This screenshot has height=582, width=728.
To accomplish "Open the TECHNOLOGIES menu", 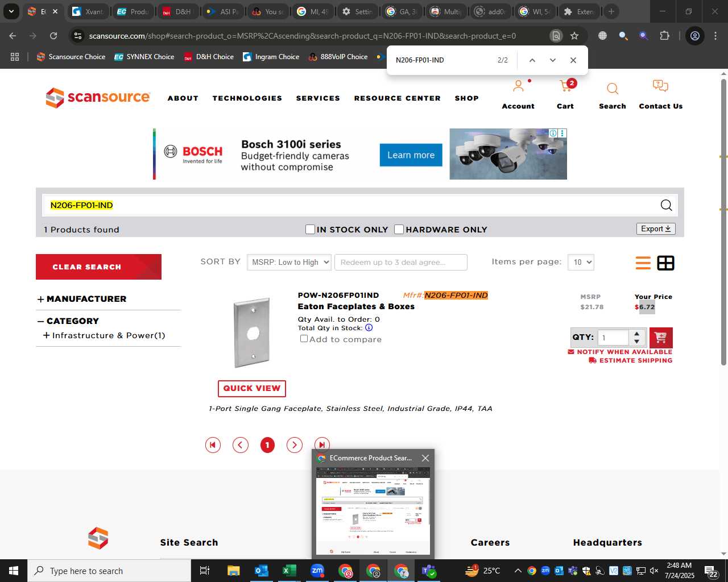I will 247,98.
